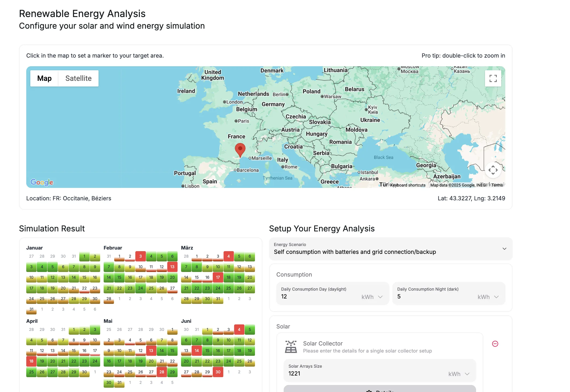Select red day 17 in März

(x=218, y=277)
